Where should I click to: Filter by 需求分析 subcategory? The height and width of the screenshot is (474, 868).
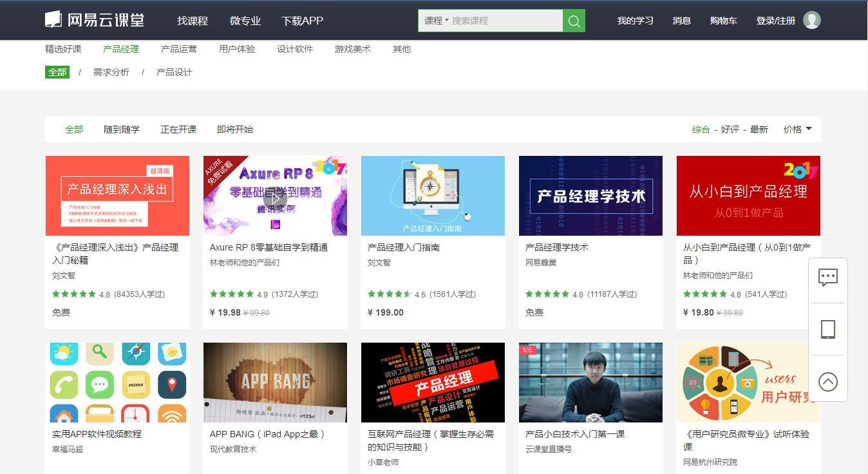pyautogui.click(x=111, y=72)
